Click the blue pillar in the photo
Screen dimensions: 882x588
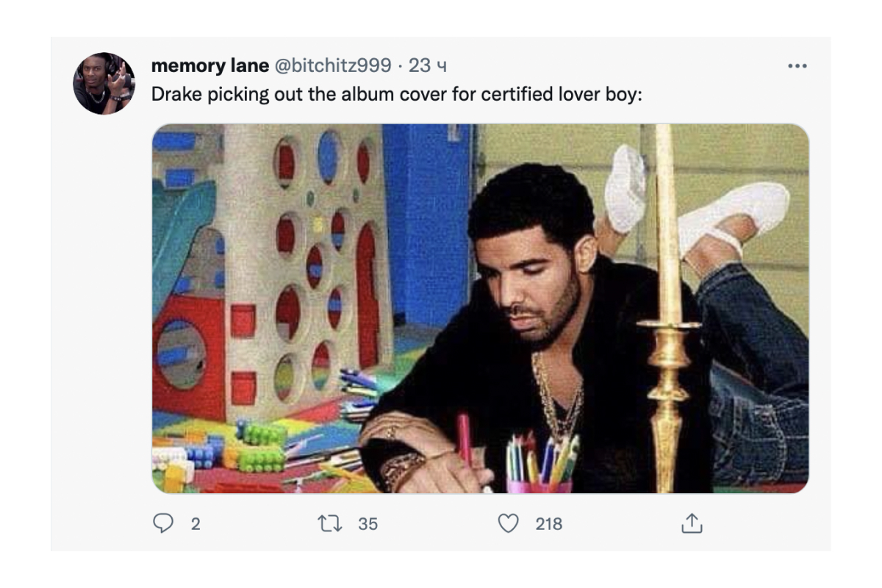point(428,220)
